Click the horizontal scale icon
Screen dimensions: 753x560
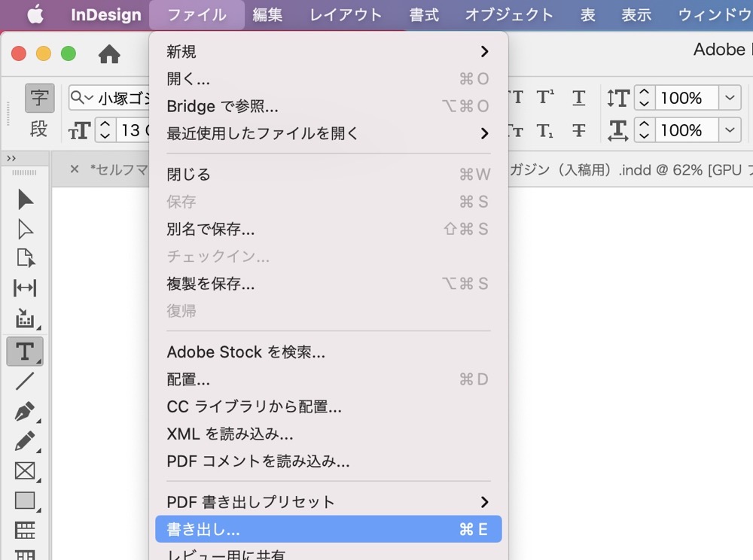click(x=618, y=130)
